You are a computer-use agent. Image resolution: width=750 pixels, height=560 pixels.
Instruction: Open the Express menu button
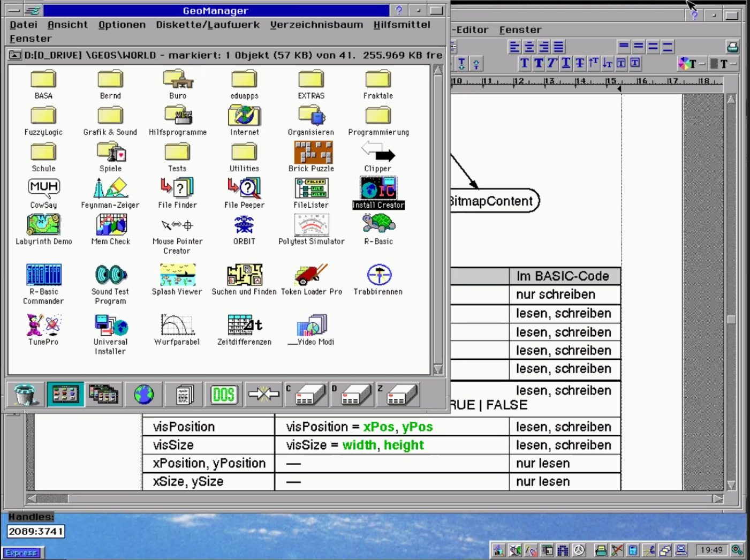(22, 553)
